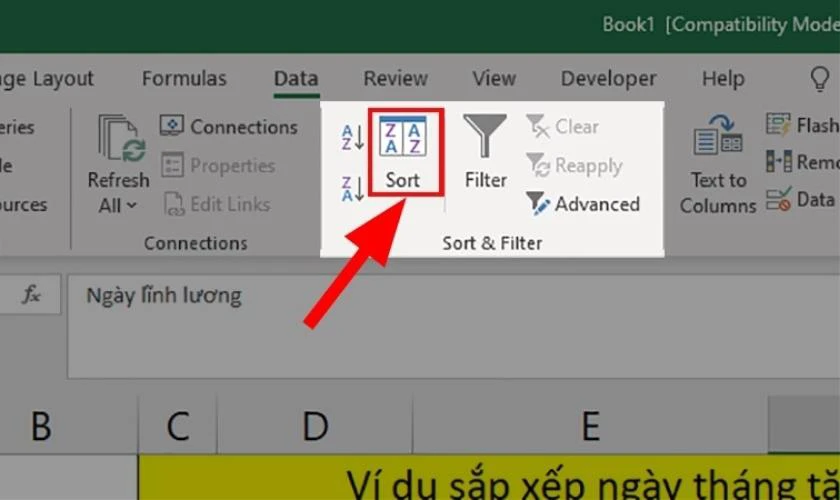Open the Developer tab
Image resolution: width=840 pixels, height=500 pixels.
[x=609, y=79]
